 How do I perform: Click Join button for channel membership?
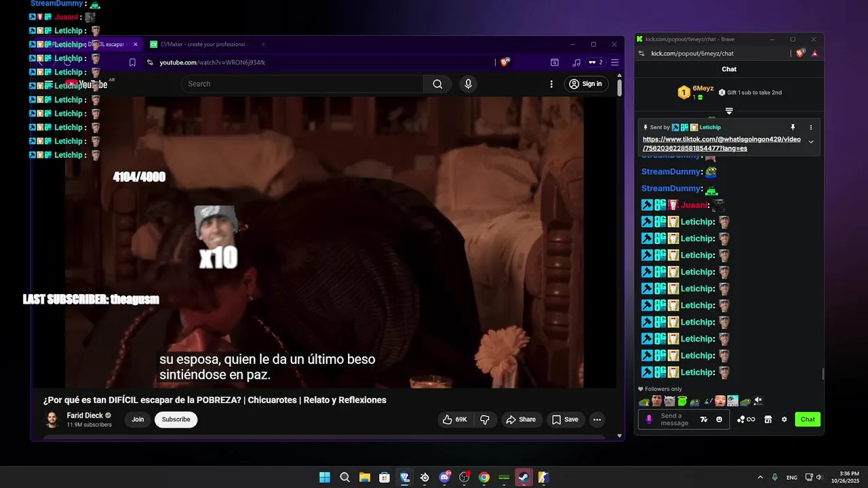(x=138, y=420)
